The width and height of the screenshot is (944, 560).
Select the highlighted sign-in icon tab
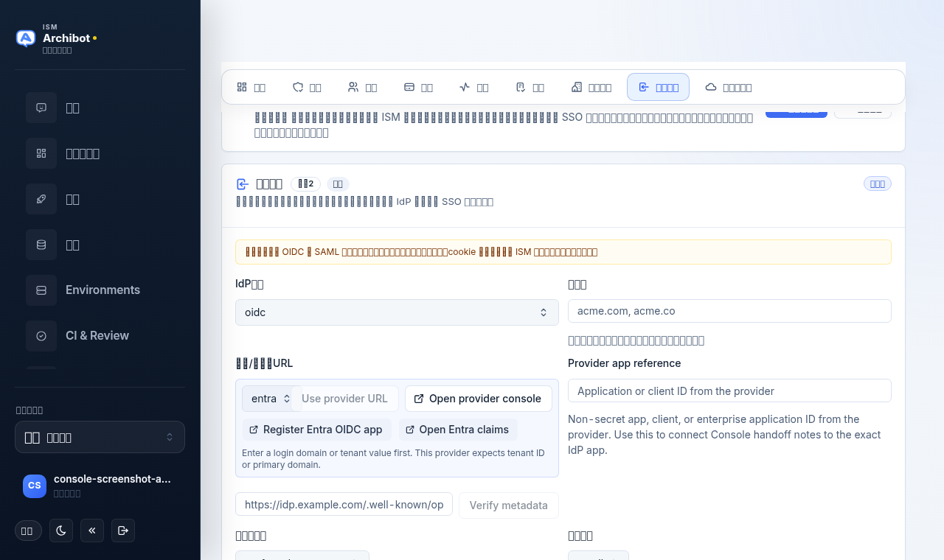(x=658, y=87)
